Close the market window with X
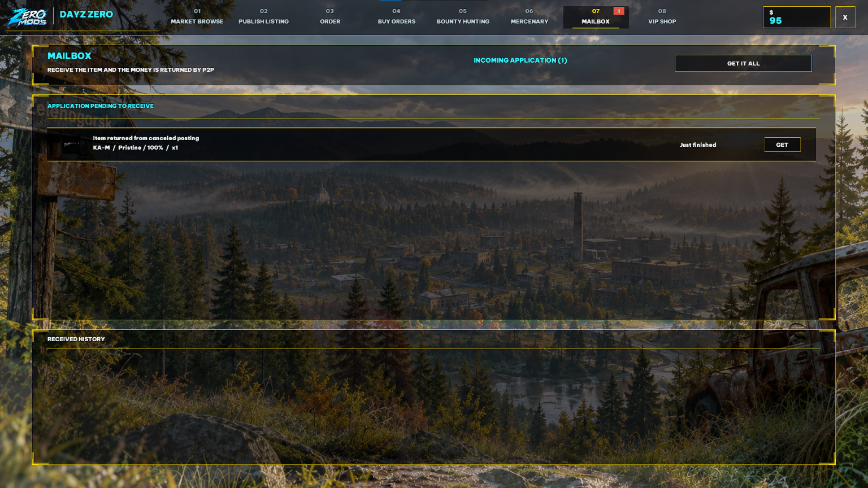 coord(845,18)
